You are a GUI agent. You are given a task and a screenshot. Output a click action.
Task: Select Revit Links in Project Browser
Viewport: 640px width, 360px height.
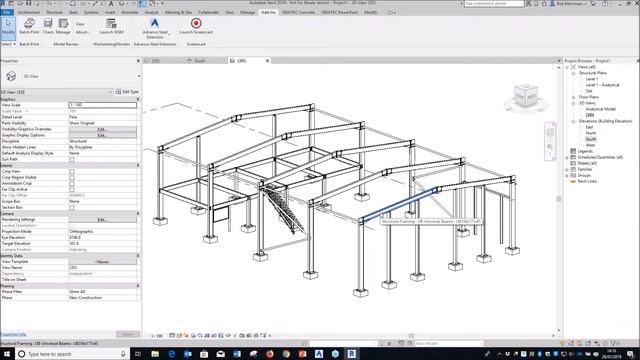[587, 181]
